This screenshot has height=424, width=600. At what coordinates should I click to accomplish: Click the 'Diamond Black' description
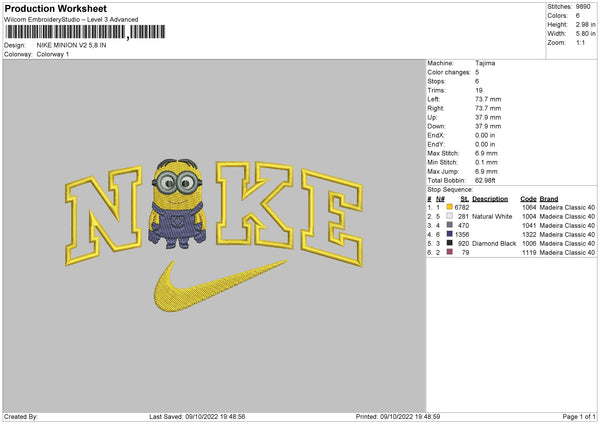coord(494,243)
